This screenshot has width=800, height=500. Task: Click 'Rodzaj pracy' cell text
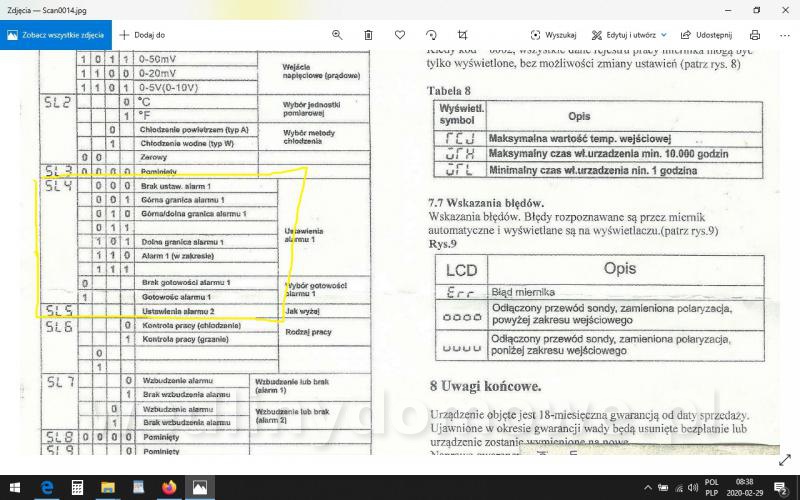coord(308,332)
